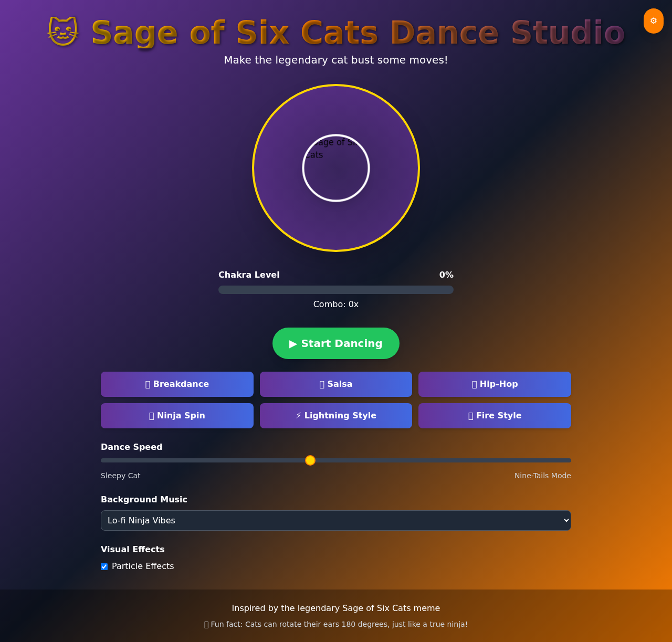Viewport: 672px width, 642px height.
Task: Click the spinning cat dance circle
Action: coord(335,168)
